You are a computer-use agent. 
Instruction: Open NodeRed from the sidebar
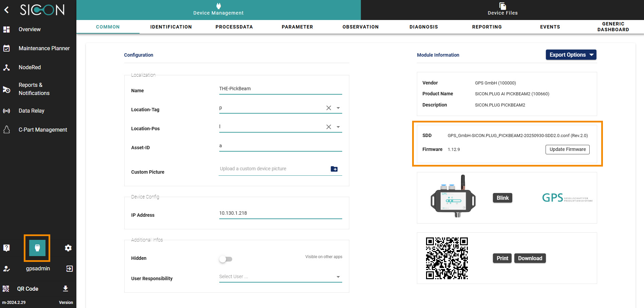coord(30,67)
